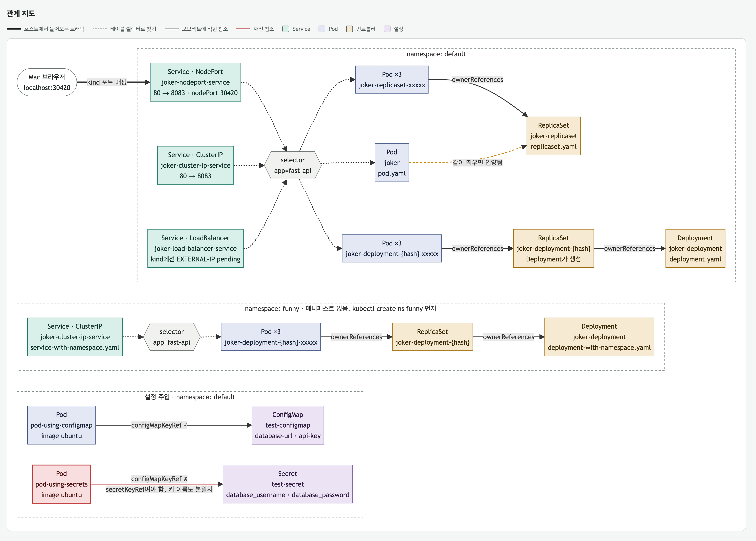756x541 pixels.
Task: Click ownerReferences label beside joker-replicaset-xxxxx pod
Action: click(x=477, y=80)
